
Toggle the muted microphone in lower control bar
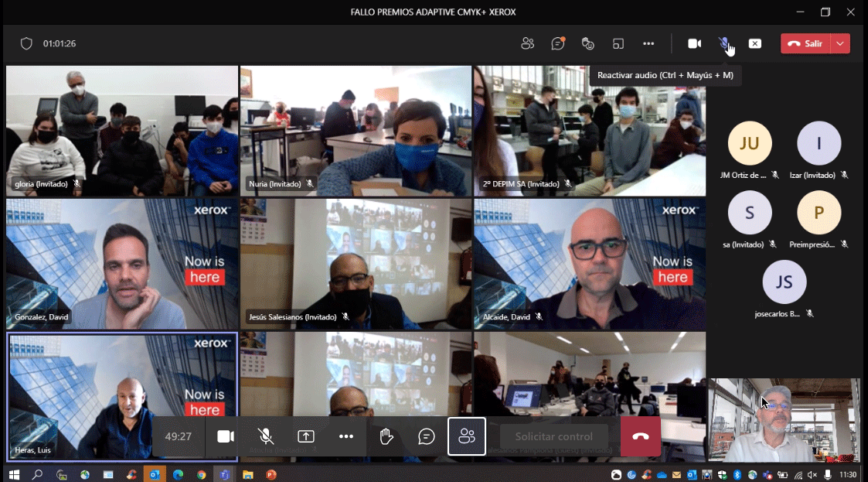tap(265, 437)
